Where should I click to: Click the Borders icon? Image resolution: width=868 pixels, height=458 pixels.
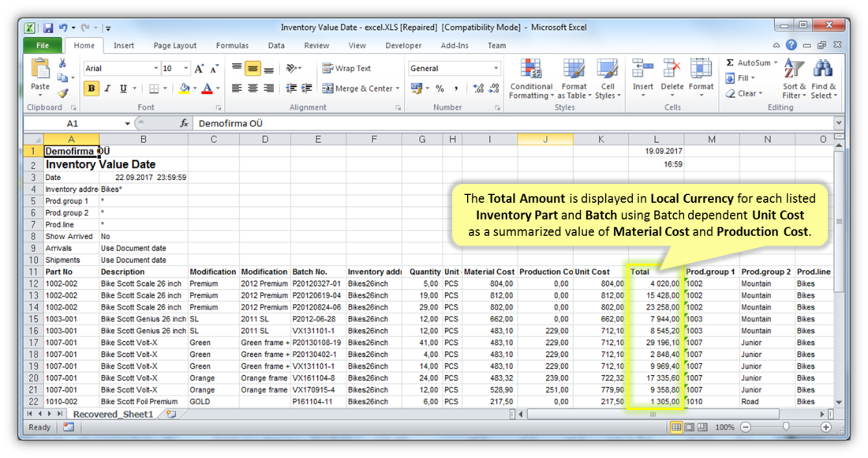pyautogui.click(x=154, y=88)
